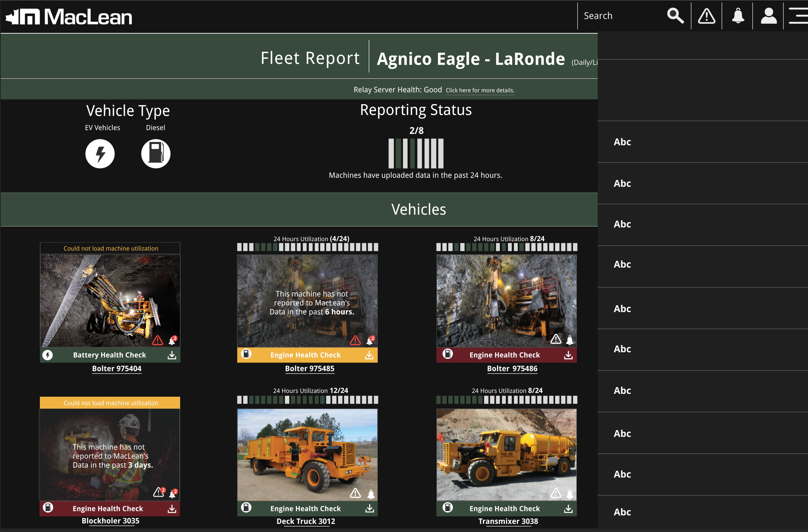Screen dimensions: 808x532
Task: Click Engine Health Check on Deck Truck 3012
Action: point(305,509)
